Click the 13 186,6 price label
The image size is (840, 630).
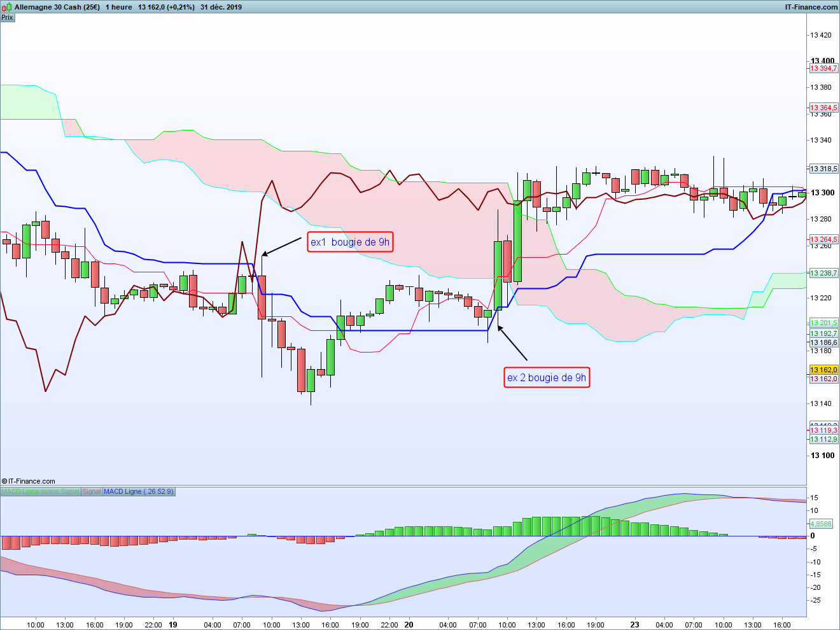tap(823, 342)
